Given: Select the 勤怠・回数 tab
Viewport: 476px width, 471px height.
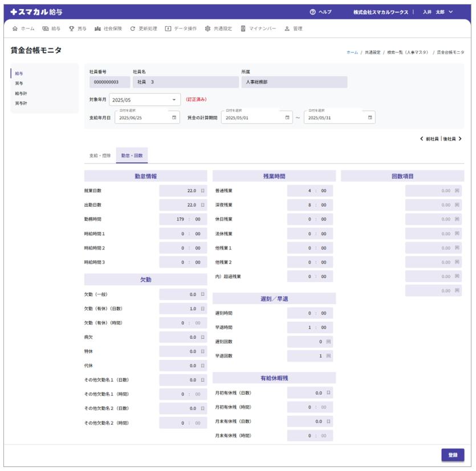Looking at the screenshot, I should pyautogui.click(x=132, y=155).
